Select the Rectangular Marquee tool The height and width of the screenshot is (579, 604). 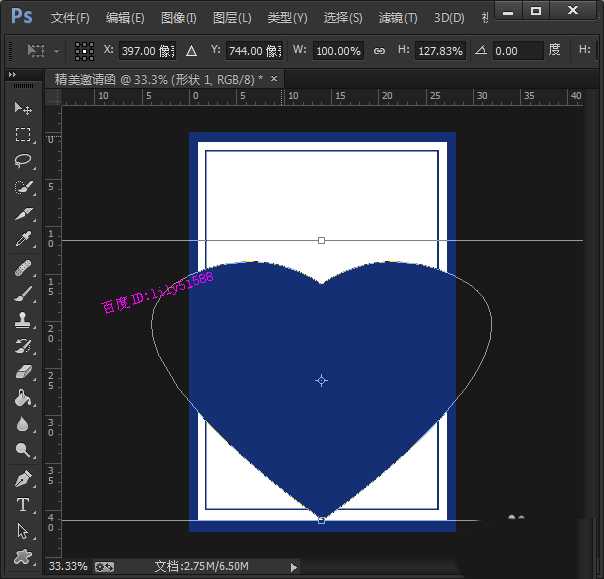[23, 135]
